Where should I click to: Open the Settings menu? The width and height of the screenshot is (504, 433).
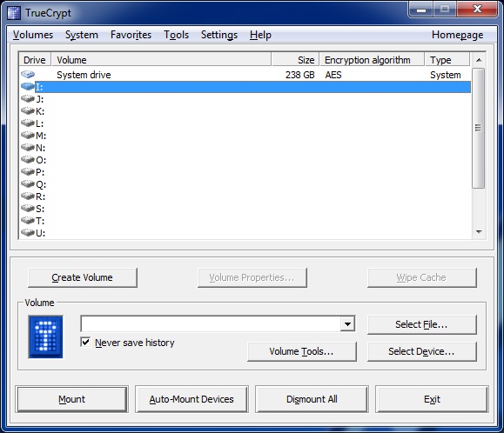(219, 35)
